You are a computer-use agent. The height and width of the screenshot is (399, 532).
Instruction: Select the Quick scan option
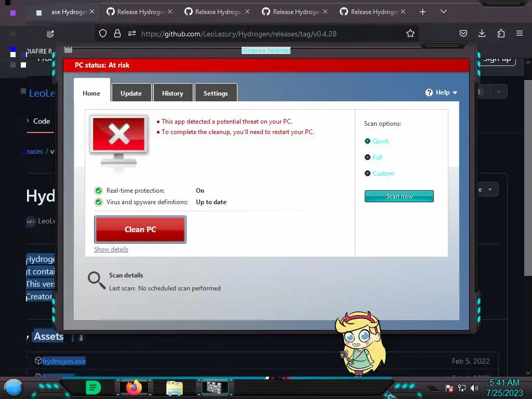377,141
